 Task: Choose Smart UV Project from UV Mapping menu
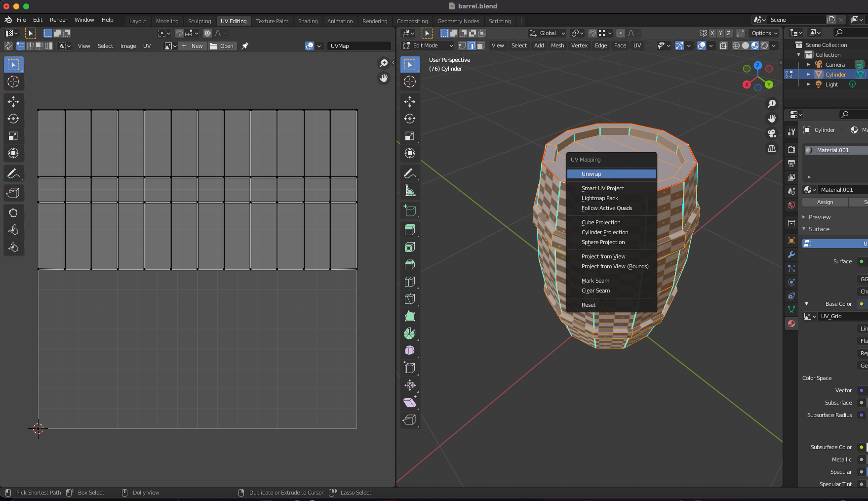[x=602, y=188]
